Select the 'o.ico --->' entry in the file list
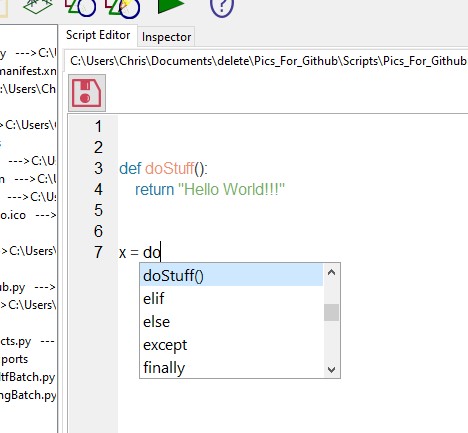Image resolution: width=468 pixels, height=433 pixels. 28,215
